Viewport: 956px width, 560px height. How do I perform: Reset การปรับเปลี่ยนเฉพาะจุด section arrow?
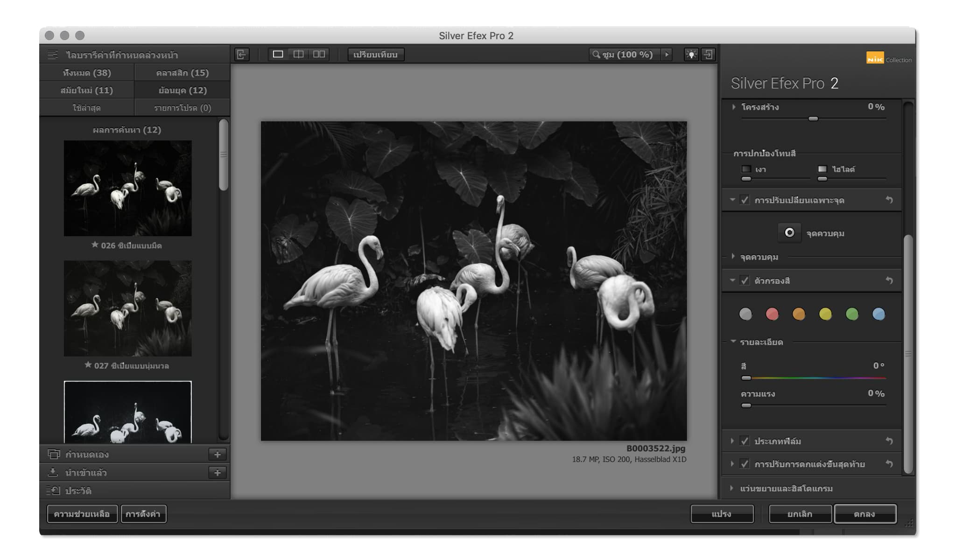889,200
